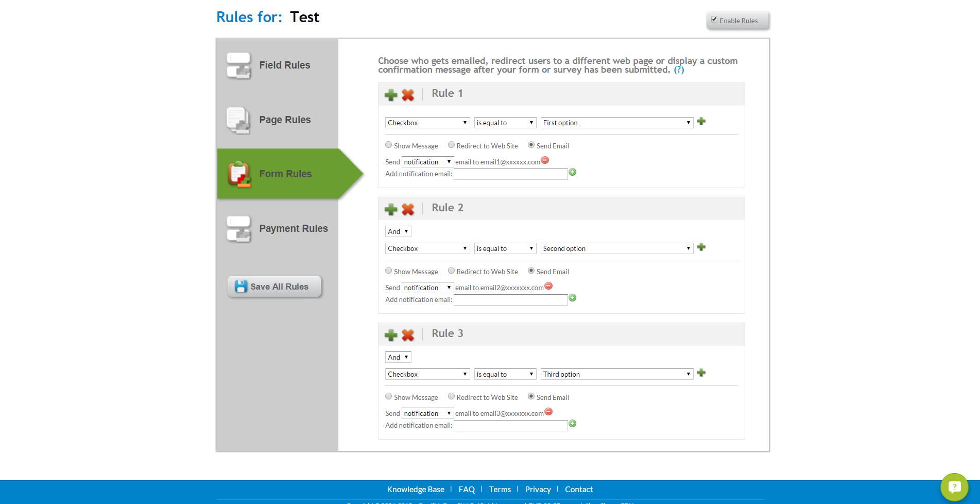Screen dimensions: 980x504
Task: Click the green add-email icon in Rule 2
Action: point(573,298)
